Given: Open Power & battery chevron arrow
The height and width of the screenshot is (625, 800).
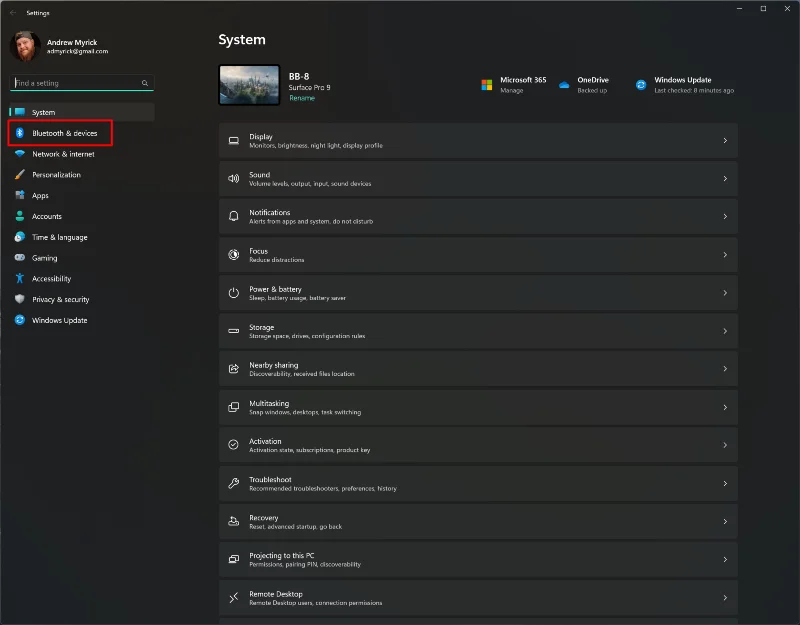Looking at the screenshot, I should [725, 293].
